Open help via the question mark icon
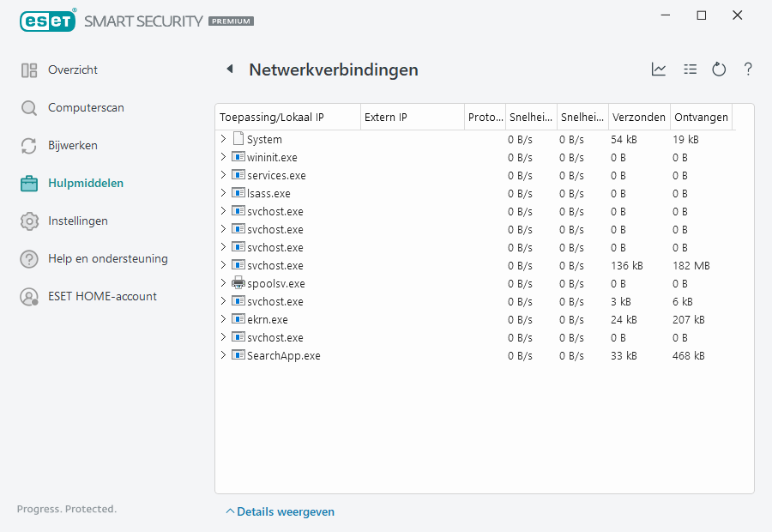 click(747, 70)
